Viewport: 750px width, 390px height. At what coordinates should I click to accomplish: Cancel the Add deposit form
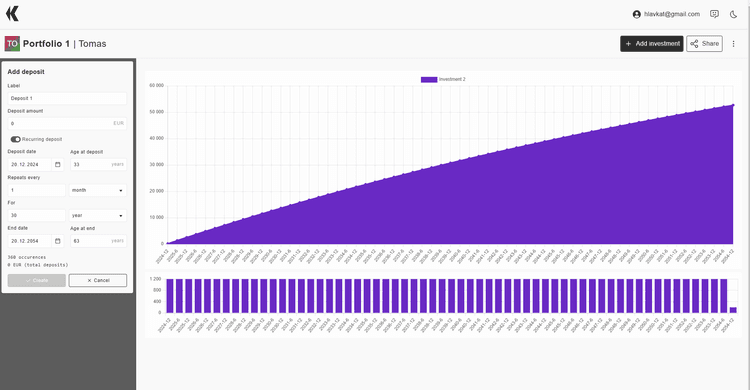(x=98, y=280)
